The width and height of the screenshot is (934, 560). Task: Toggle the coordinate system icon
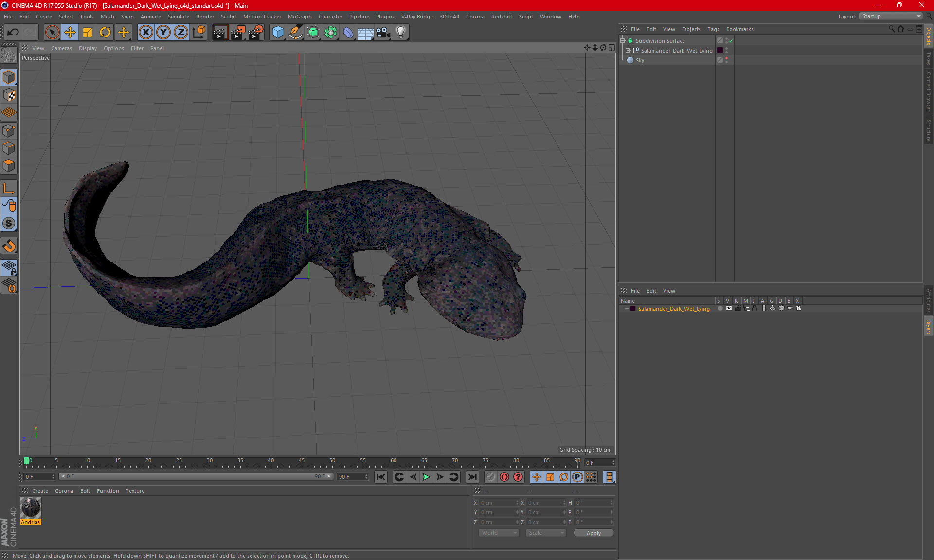198,33
